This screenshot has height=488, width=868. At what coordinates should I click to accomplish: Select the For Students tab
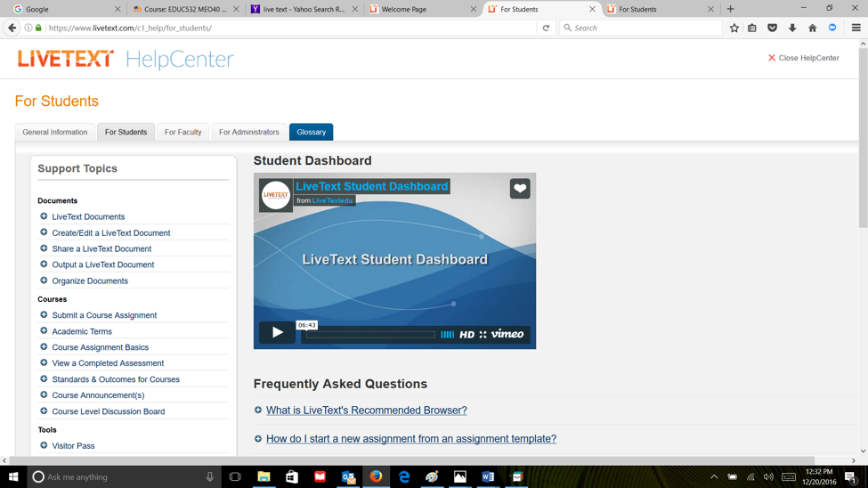[x=126, y=132]
